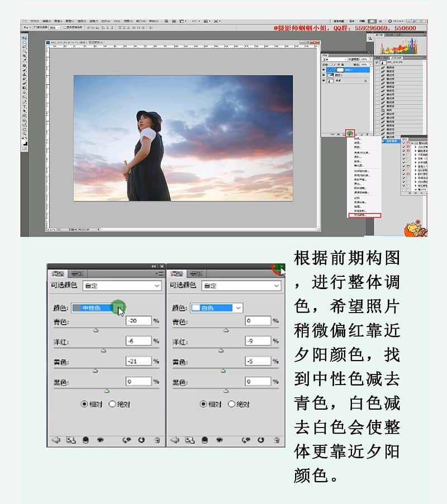Adjust 青色 slider handle in Neutrals panel
447x504 pixels.
point(96,330)
